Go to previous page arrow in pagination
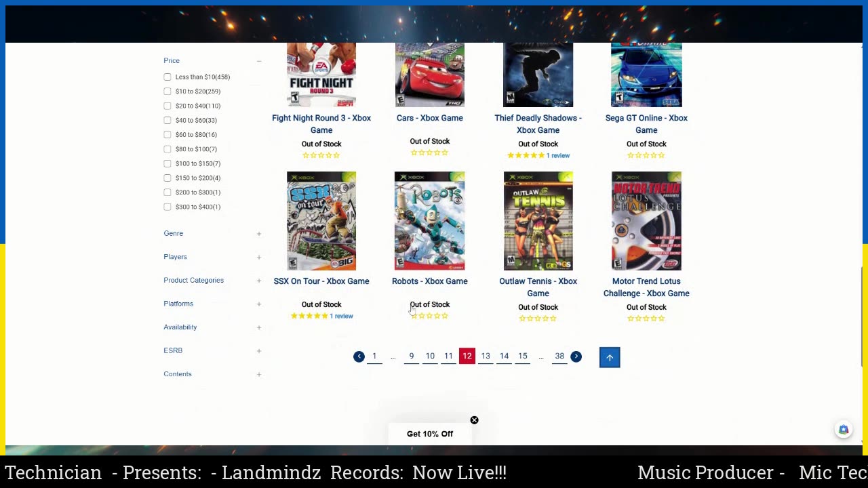 [359, 357]
